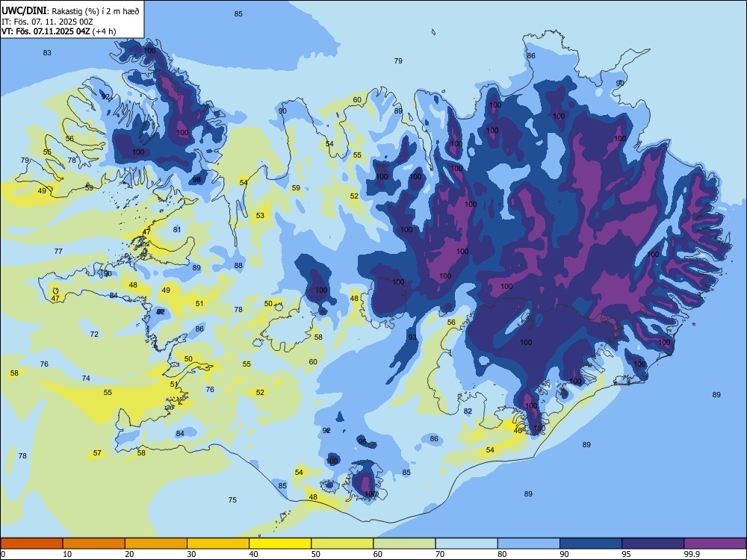Click legend tick label 30
Image resolution: width=747 pixels, height=560 pixels.
(191, 554)
